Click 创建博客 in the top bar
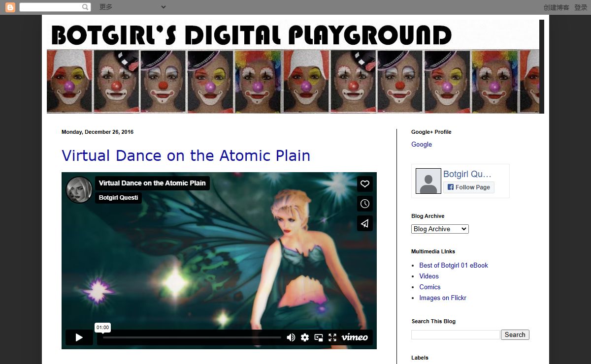The width and height of the screenshot is (591, 364). click(x=556, y=7)
